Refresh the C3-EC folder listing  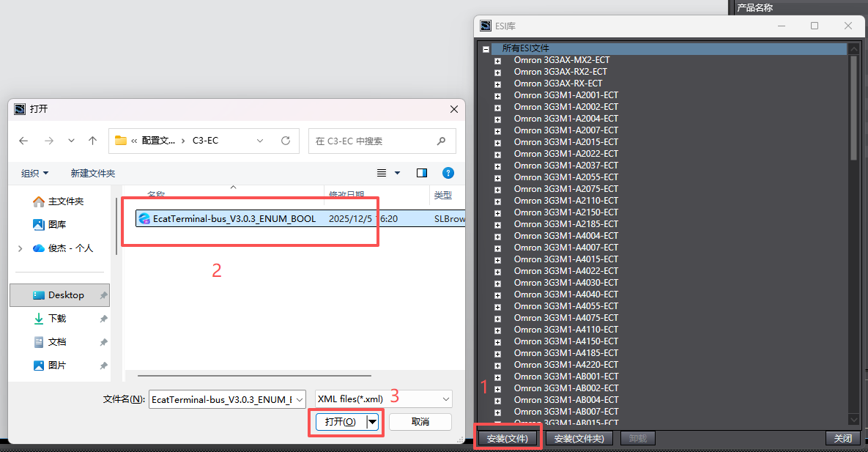tap(286, 141)
